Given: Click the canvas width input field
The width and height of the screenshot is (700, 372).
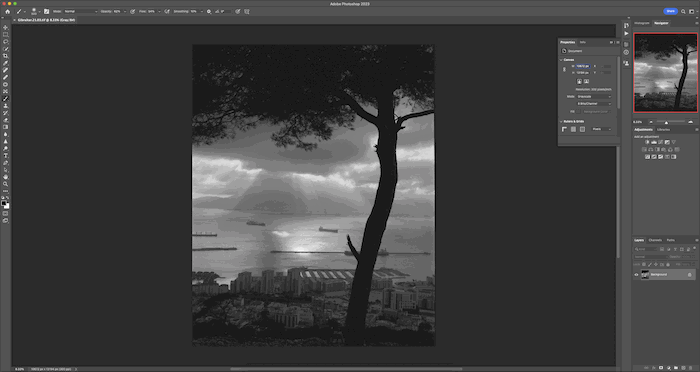Looking at the screenshot, I should coord(583,66).
